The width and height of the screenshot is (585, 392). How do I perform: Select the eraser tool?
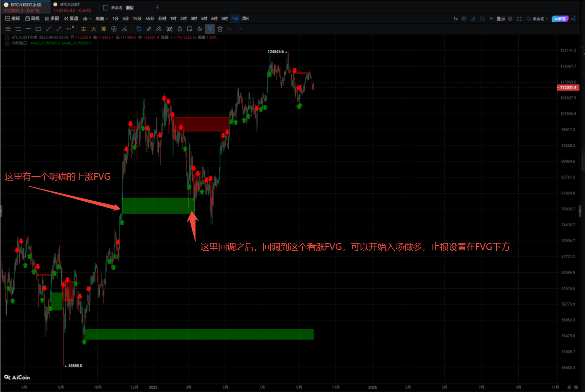(x=159, y=29)
